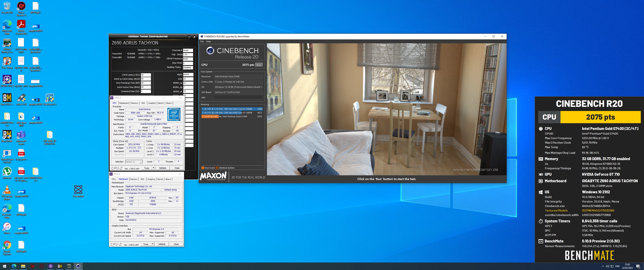This screenshot has height=270, width=644.
Task: Switch to CPU tab in lower CPU-Z window
Action: pyautogui.click(x=114, y=179)
